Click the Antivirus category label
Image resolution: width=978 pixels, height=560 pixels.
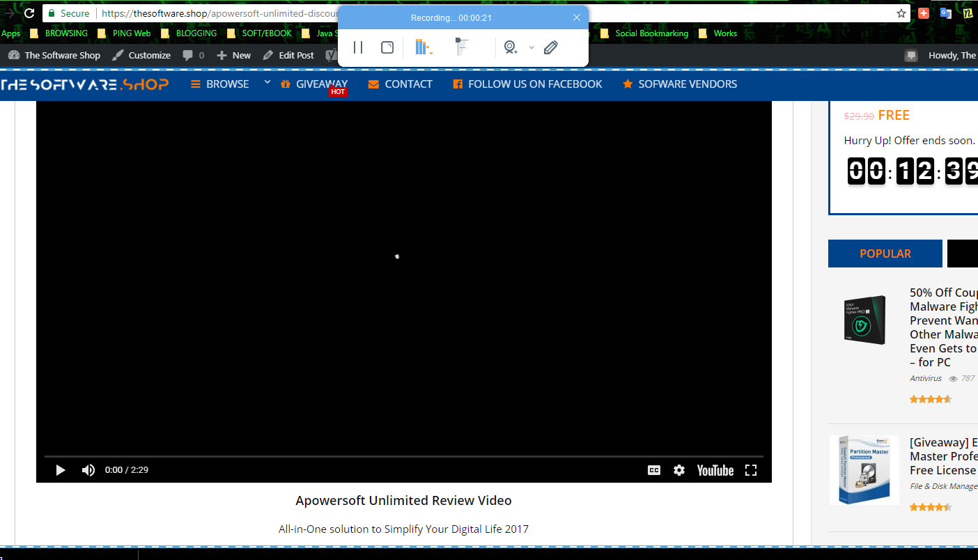926,378
